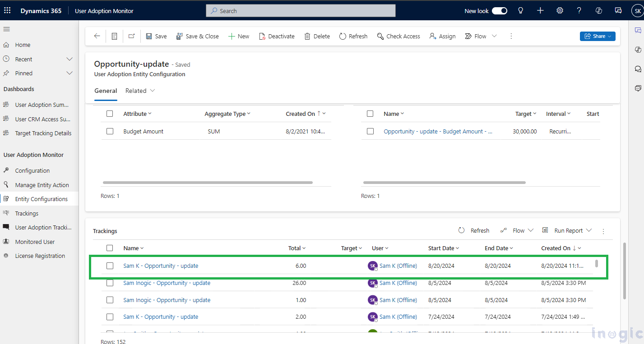Open the Aggregate Type column dropdown
Screen dimensions: 644x344
click(x=249, y=114)
